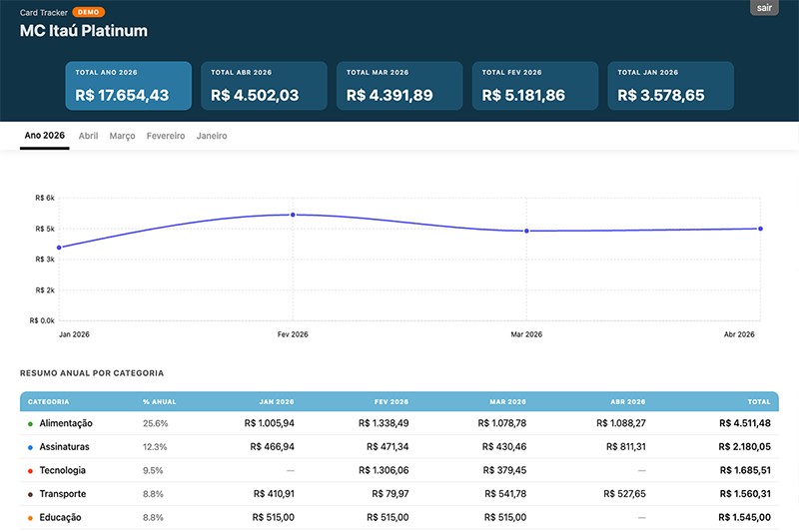Image resolution: width=799 pixels, height=532 pixels.
Task: Click the Jan 2026 table column header
Action: 277,401
